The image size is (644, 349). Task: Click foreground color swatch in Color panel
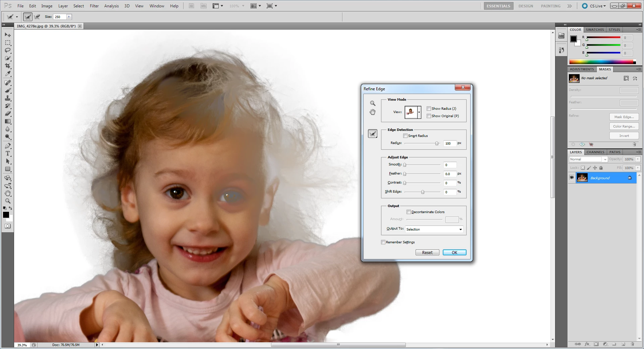(574, 39)
